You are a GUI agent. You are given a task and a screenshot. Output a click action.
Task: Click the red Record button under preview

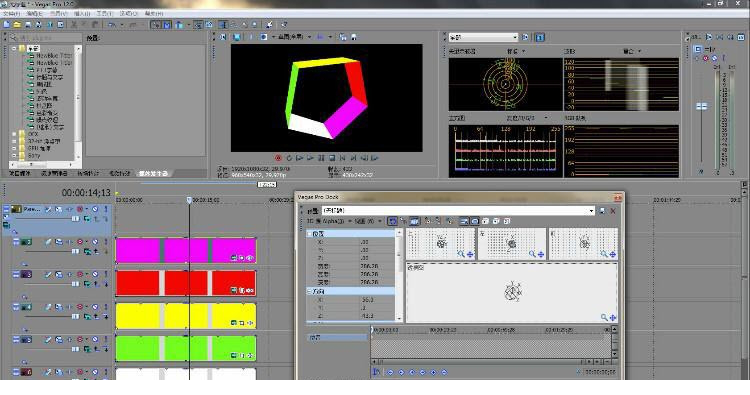(x=278, y=157)
